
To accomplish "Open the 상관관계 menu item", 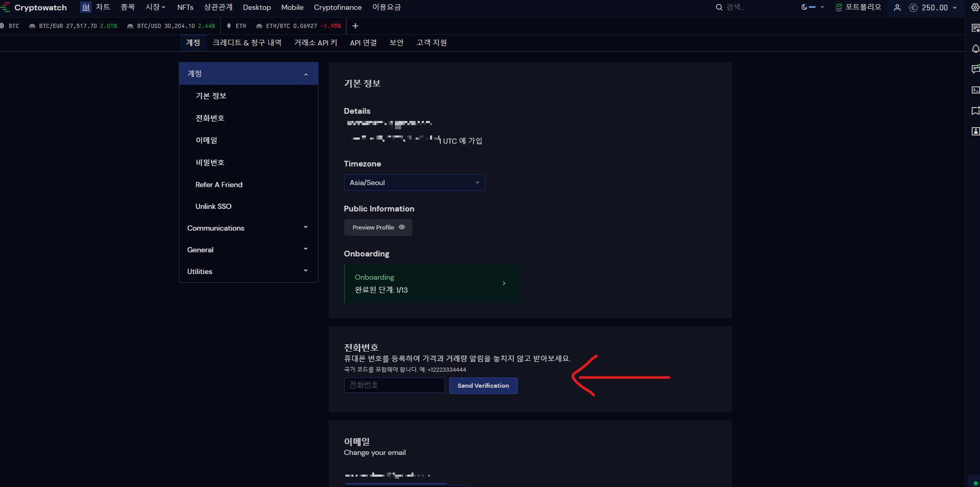I will [218, 7].
